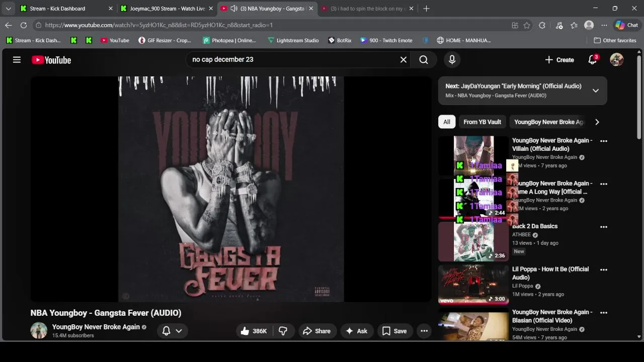This screenshot has width=644, height=362.
Task: Open the browser settings and more menu
Action: 604,25
